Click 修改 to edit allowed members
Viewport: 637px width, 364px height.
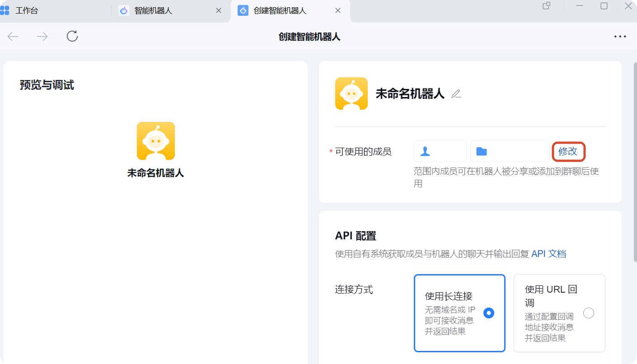[568, 151]
